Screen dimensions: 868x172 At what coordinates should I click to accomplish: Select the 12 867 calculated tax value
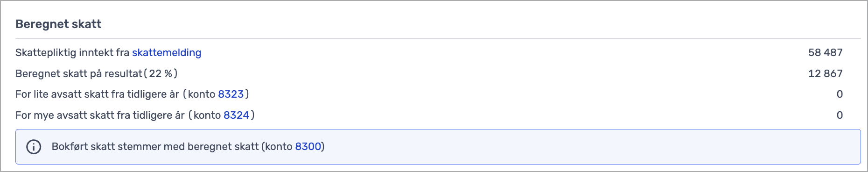click(825, 73)
